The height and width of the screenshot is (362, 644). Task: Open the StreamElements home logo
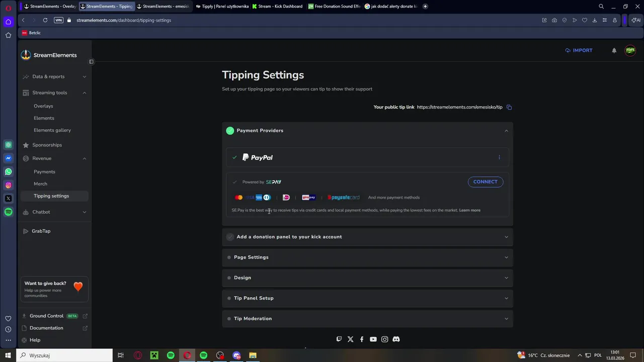(49, 55)
